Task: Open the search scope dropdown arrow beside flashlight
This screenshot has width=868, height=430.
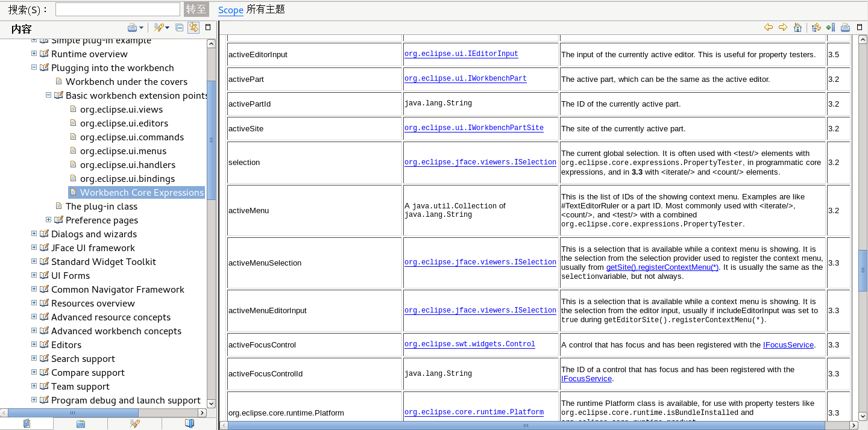Action: (168, 28)
